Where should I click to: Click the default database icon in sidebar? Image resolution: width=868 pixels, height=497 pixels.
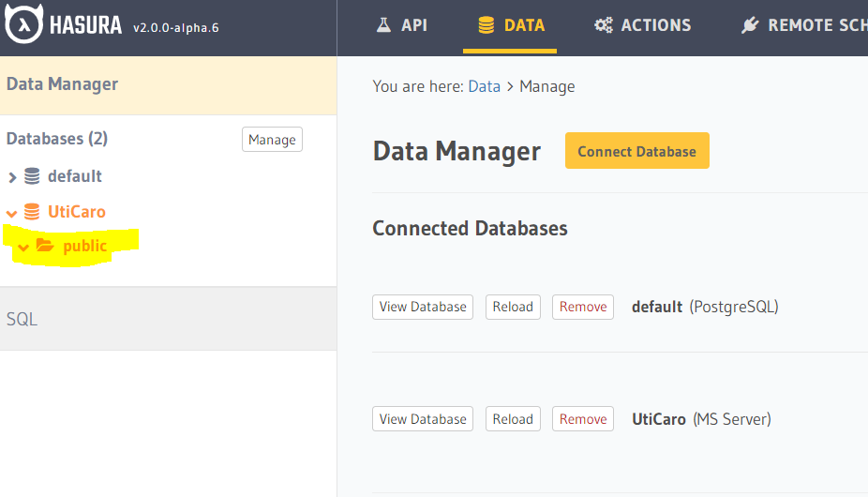(32, 176)
